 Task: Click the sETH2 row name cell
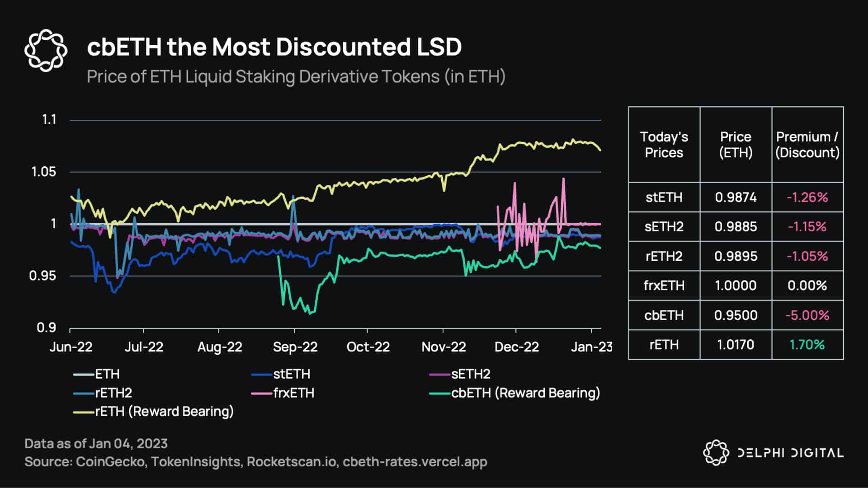click(x=664, y=226)
